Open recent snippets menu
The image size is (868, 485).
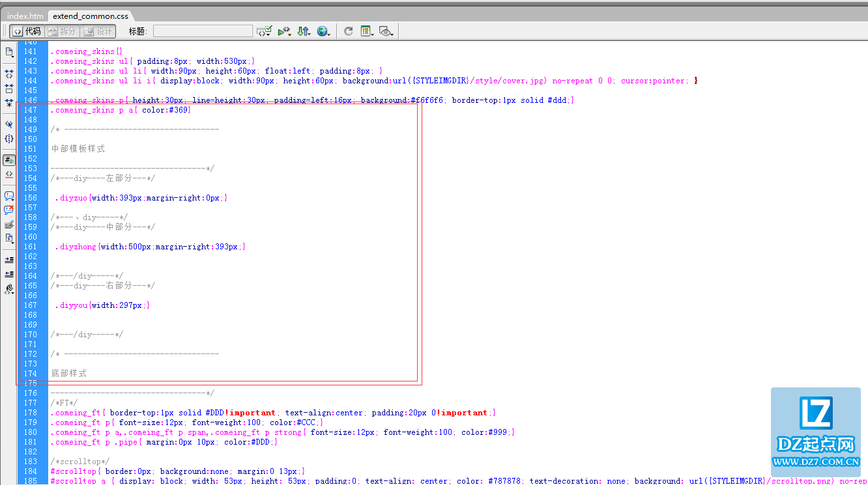[x=9, y=239]
